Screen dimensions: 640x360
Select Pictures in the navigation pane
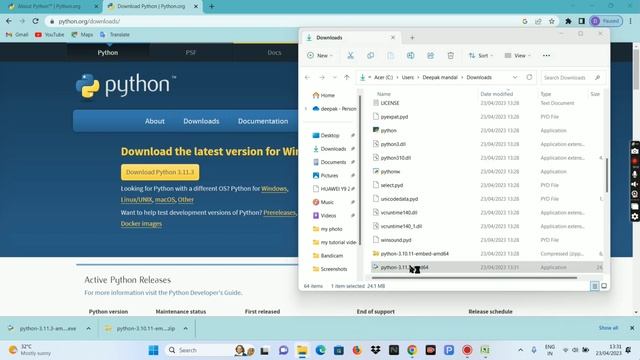[329, 176]
